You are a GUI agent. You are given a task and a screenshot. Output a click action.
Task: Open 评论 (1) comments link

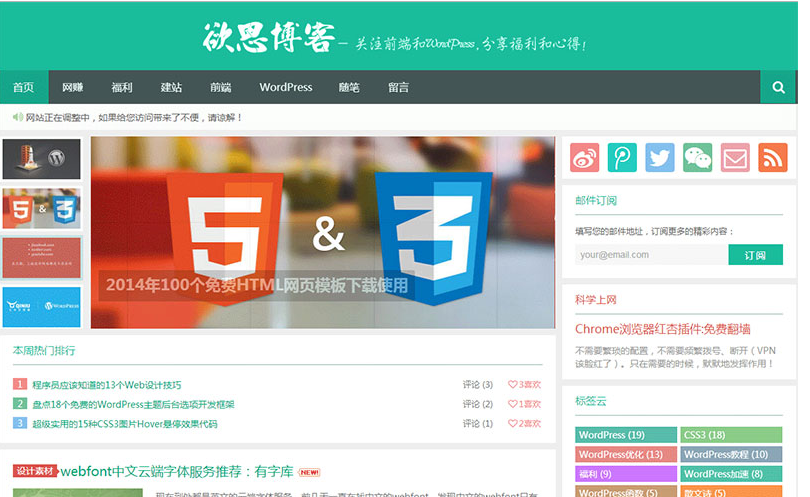coord(478,424)
